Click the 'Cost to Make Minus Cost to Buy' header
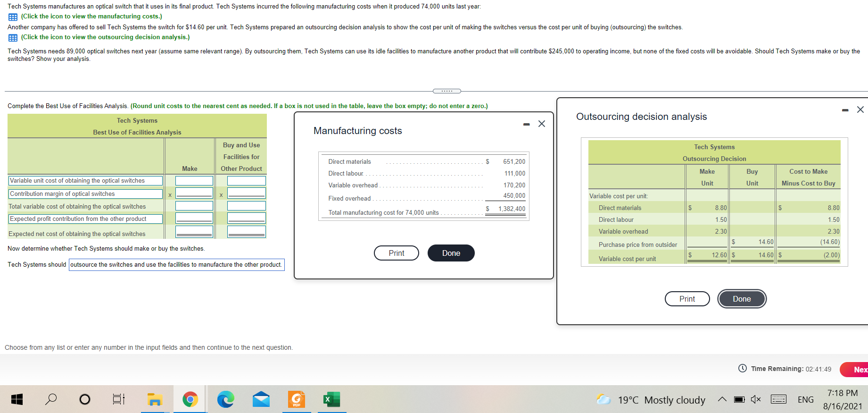868x413 pixels. point(809,177)
